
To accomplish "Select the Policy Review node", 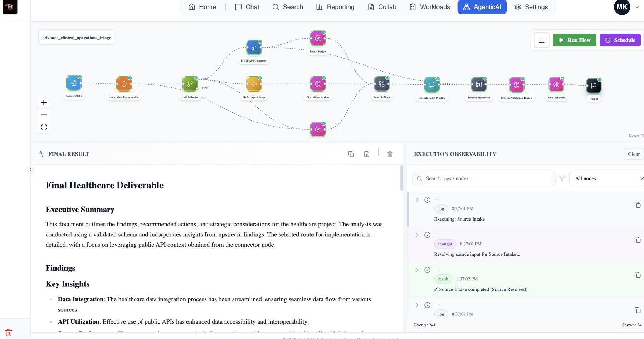I will tap(318, 38).
